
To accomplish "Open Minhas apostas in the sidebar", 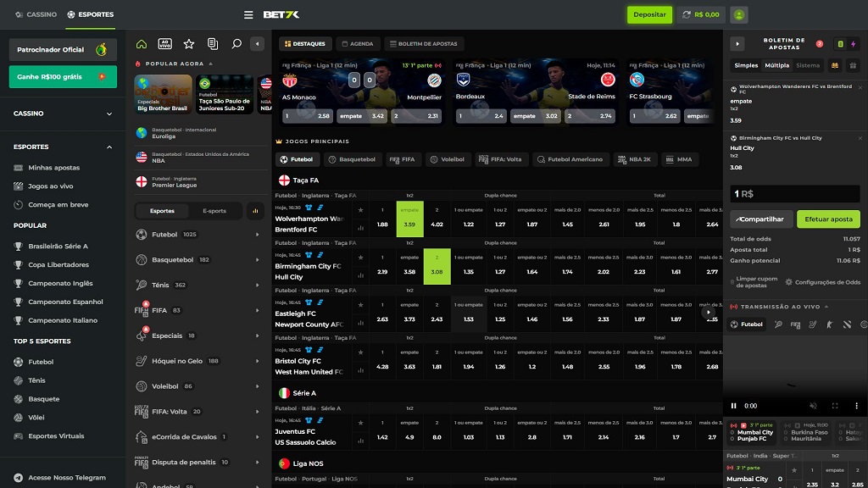I will [x=53, y=168].
